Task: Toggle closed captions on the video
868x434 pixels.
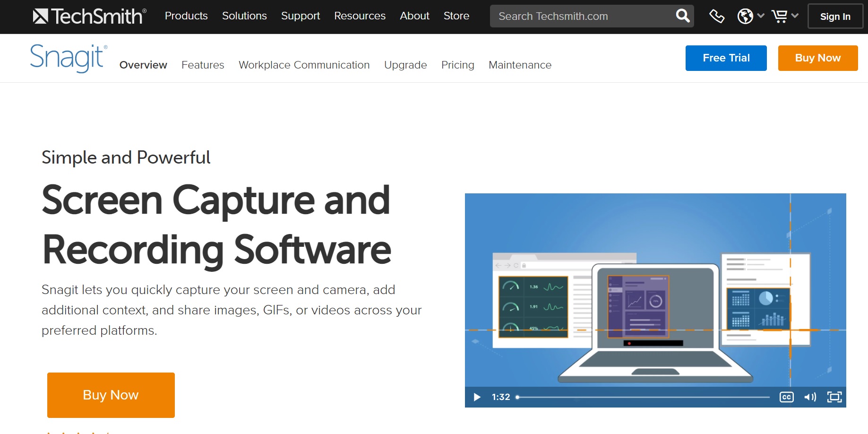Action: [x=786, y=397]
